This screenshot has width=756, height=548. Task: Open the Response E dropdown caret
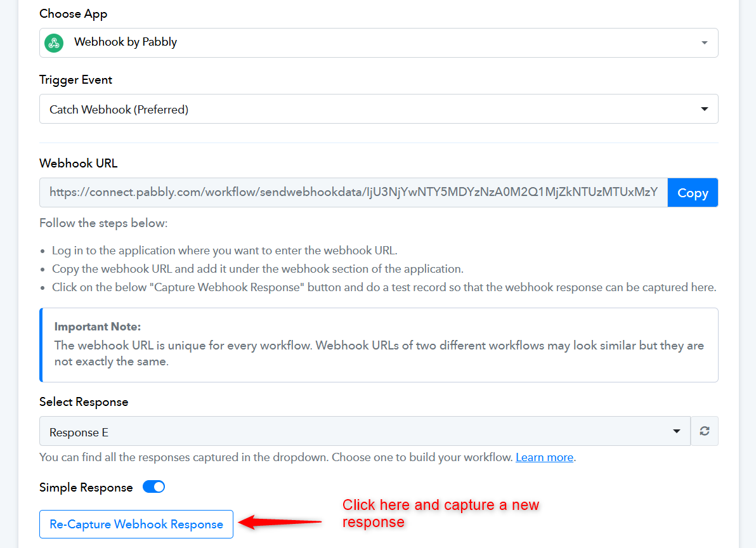coord(677,431)
